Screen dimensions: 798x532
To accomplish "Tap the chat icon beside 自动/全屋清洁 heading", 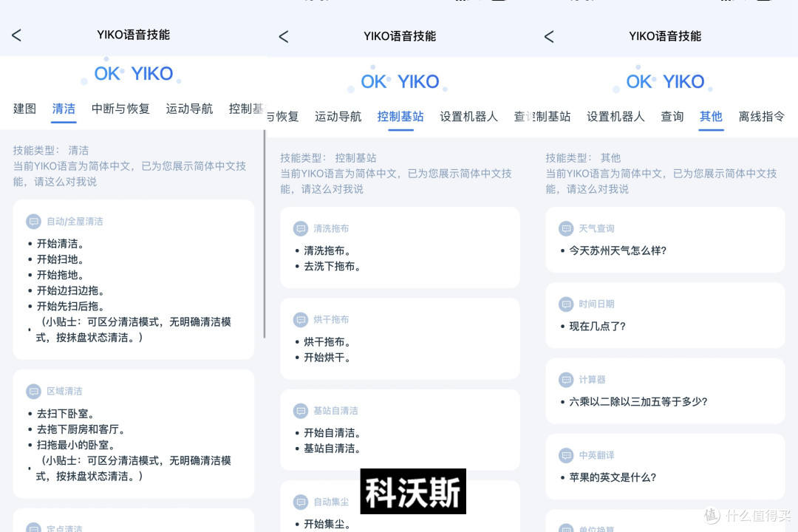I will point(33,222).
